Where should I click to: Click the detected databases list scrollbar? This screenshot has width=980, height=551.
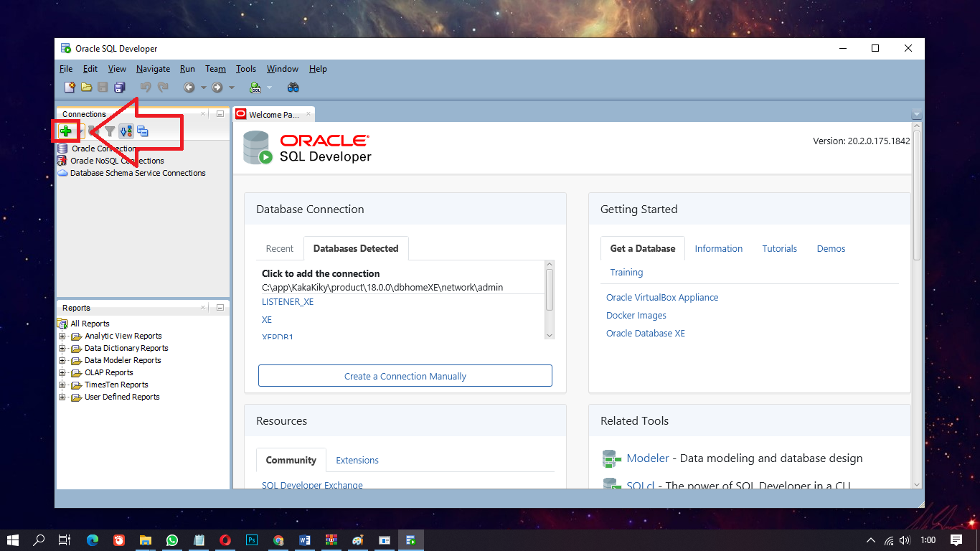[550, 290]
